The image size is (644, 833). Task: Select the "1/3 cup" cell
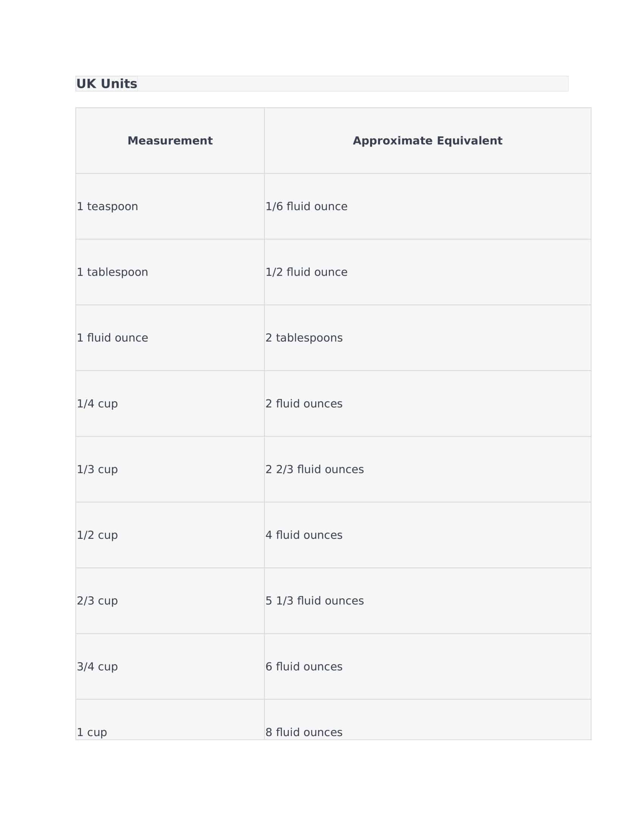coord(97,469)
